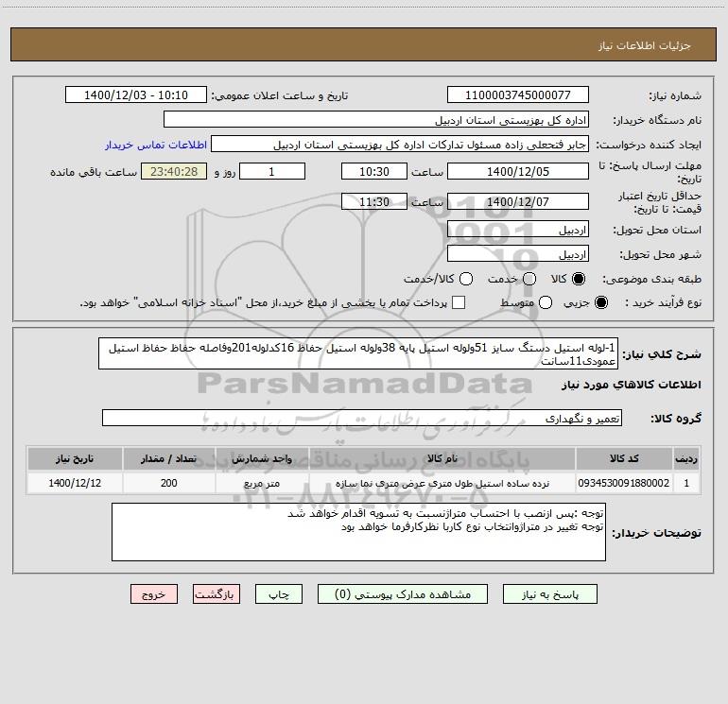Viewport: 728px width, 704px height.
Task: Click the response deadline date 1400/12/05
Action: pos(518,171)
